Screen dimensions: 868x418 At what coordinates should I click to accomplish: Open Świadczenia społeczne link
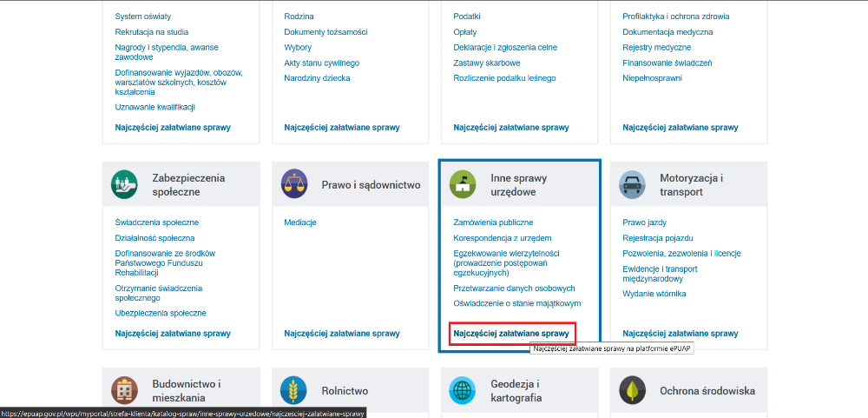click(x=157, y=222)
